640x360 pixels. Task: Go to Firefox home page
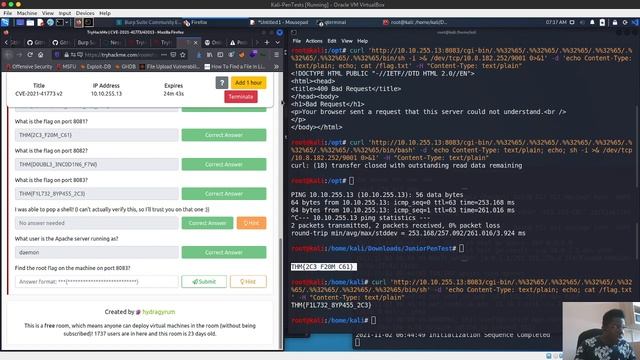pos(40,55)
